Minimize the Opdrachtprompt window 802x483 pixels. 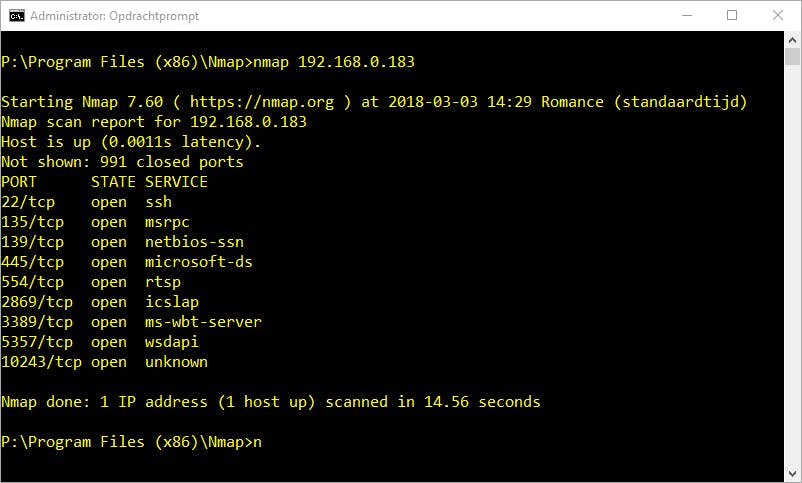[686, 15]
